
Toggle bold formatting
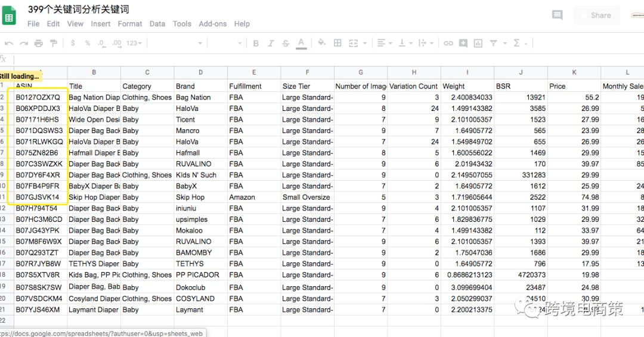point(256,43)
